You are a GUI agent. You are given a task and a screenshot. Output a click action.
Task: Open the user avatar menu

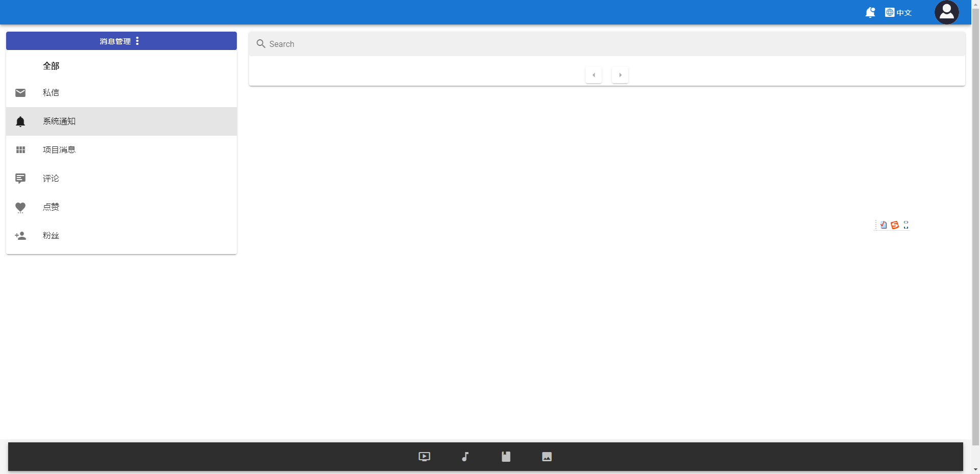pos(946,12)
